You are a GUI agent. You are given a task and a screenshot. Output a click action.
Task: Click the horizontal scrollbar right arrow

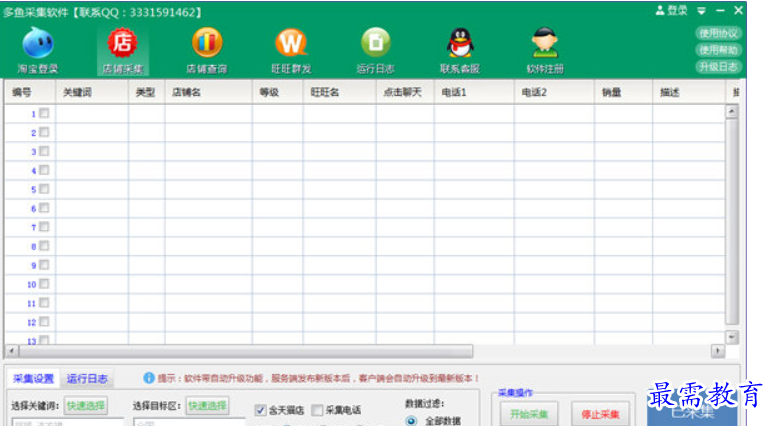click(x=718, y=351)
